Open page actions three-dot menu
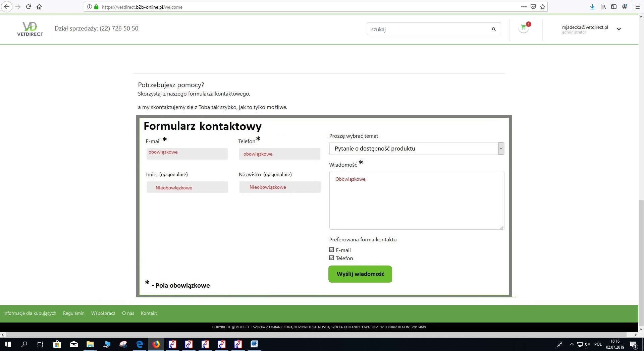Image resolution: width=644 pixels, height=351 pixels. (524, 7)
